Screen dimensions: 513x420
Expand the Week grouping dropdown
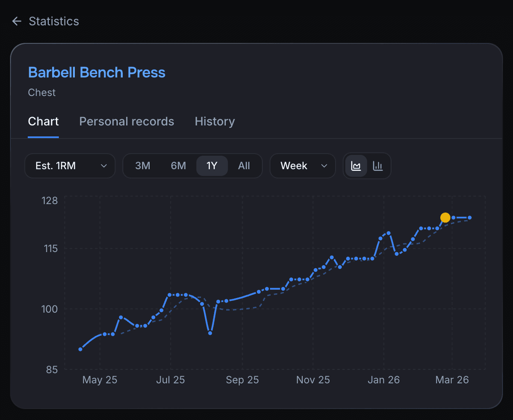[x=302, y=166]
